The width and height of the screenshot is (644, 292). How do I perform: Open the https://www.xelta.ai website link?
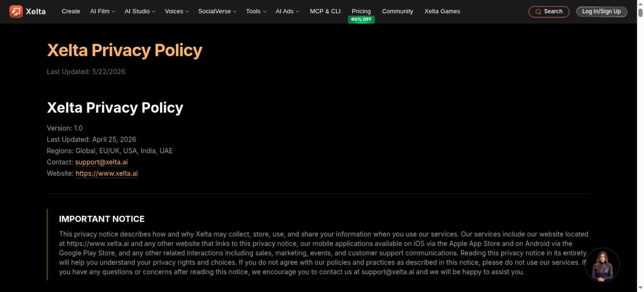pos(107,173)
